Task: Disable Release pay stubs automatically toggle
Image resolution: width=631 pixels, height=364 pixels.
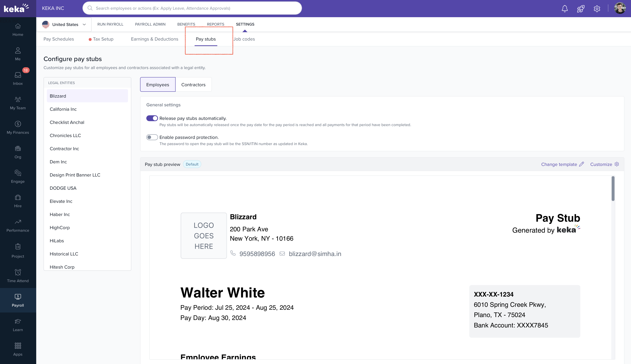Action: point(152,118)
